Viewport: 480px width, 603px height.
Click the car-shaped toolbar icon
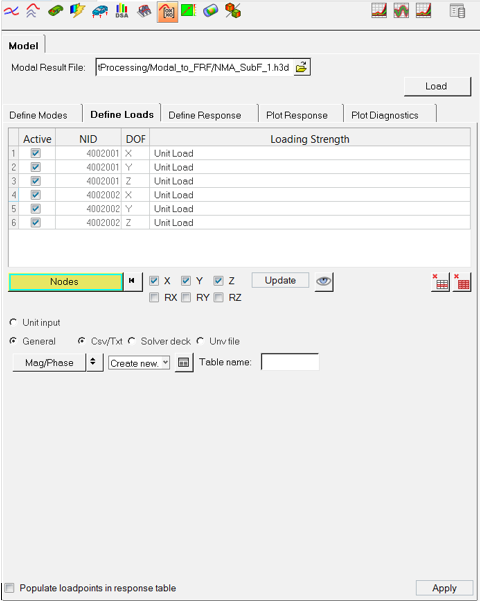tap(100, 11)
